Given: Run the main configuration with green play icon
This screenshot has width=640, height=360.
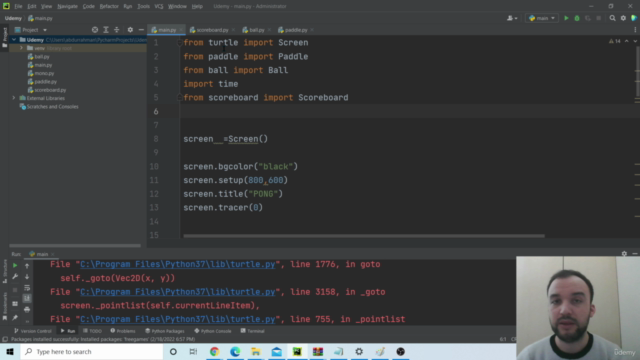Looking at the screenshot, I should (x=566, y=18).
